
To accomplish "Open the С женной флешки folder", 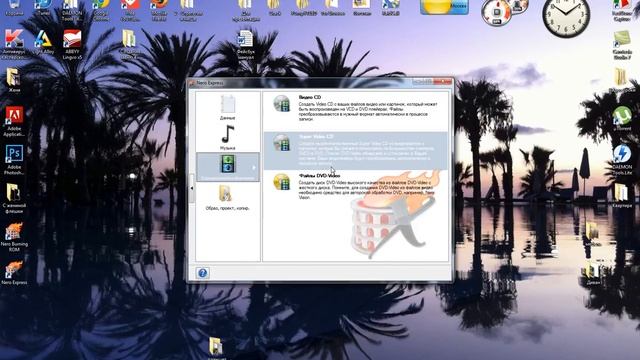I will click(14, 198).
